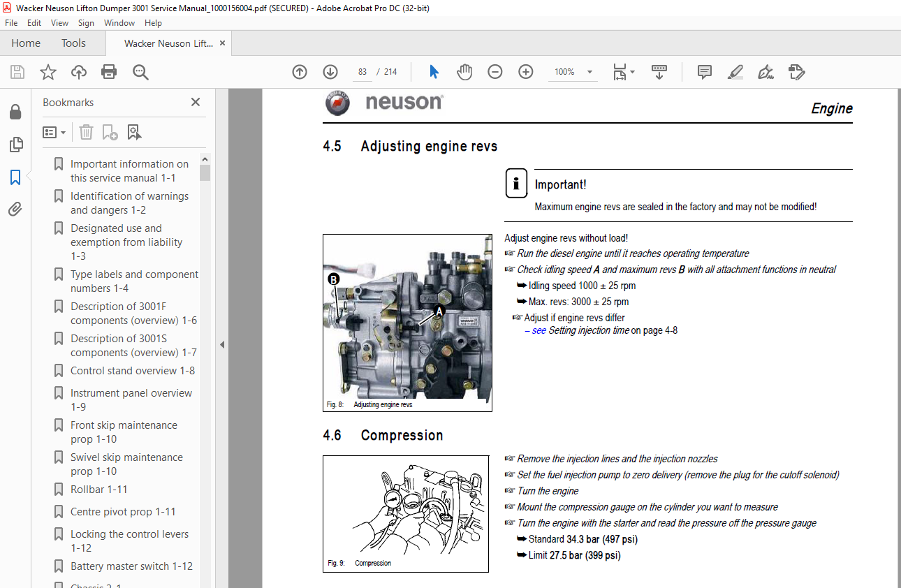
Task: Click the find bookmark icon
Action: point(134,132)
